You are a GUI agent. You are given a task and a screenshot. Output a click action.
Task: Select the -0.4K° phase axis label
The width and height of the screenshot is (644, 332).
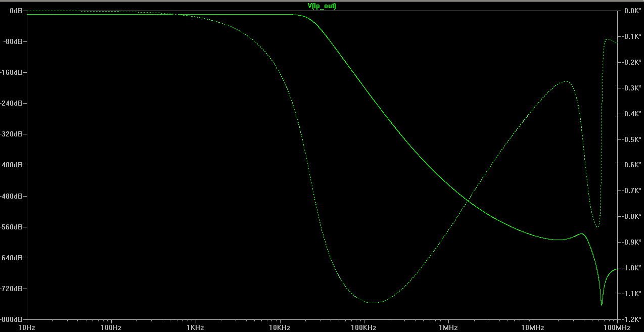coord(632,114)
